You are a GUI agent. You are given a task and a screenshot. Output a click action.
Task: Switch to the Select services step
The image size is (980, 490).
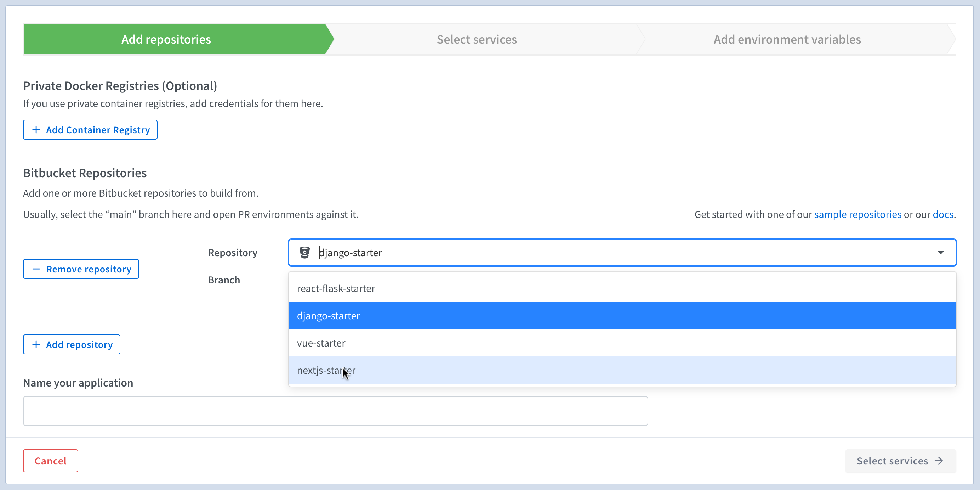point(477,39)
